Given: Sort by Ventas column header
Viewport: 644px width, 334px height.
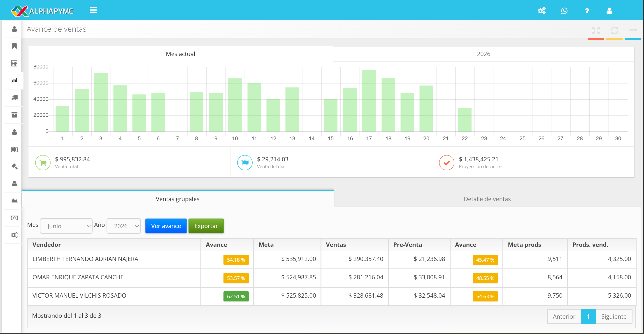Looking at the screenshot, I should pyautogui.click(x=354, y=245).
